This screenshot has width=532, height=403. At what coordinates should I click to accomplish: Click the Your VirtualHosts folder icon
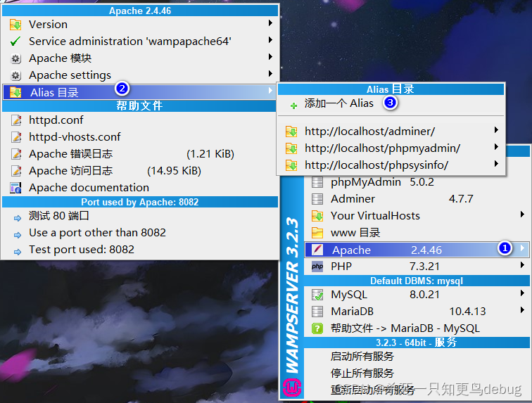(x=317, y=216)
